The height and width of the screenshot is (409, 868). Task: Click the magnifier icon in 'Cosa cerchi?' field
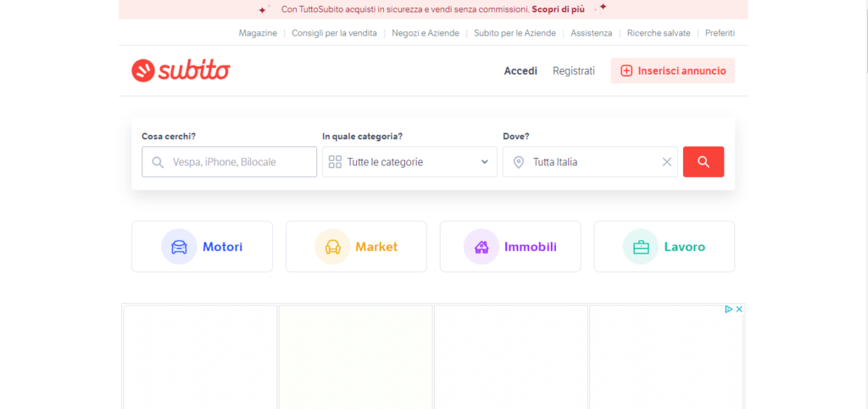coord(158,162)
